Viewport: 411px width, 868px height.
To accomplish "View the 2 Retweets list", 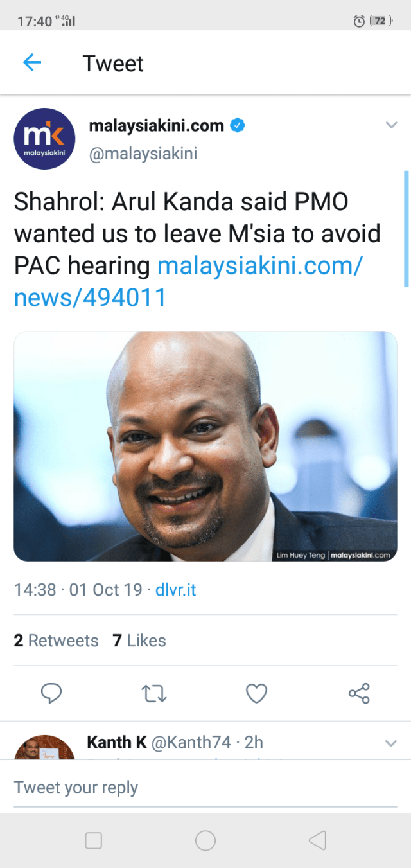I will click(57, 641).
